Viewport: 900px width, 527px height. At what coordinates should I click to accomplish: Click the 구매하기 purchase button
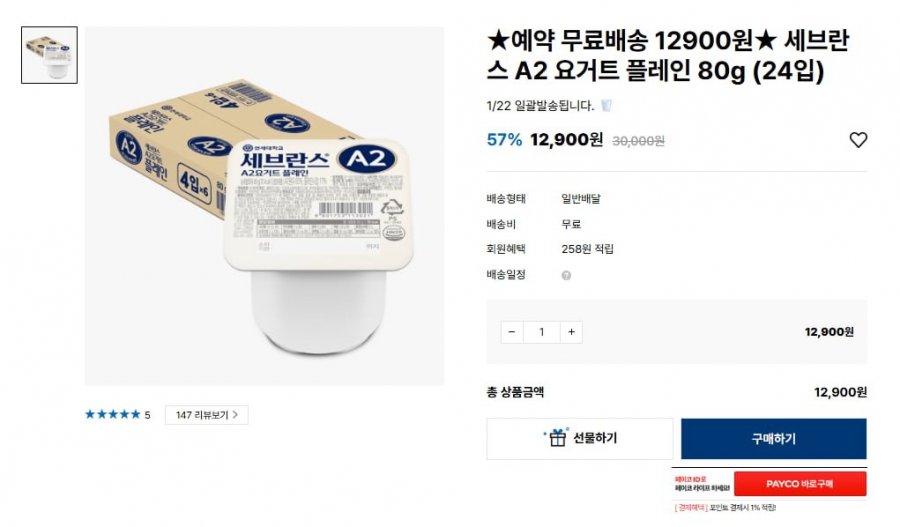774,439
